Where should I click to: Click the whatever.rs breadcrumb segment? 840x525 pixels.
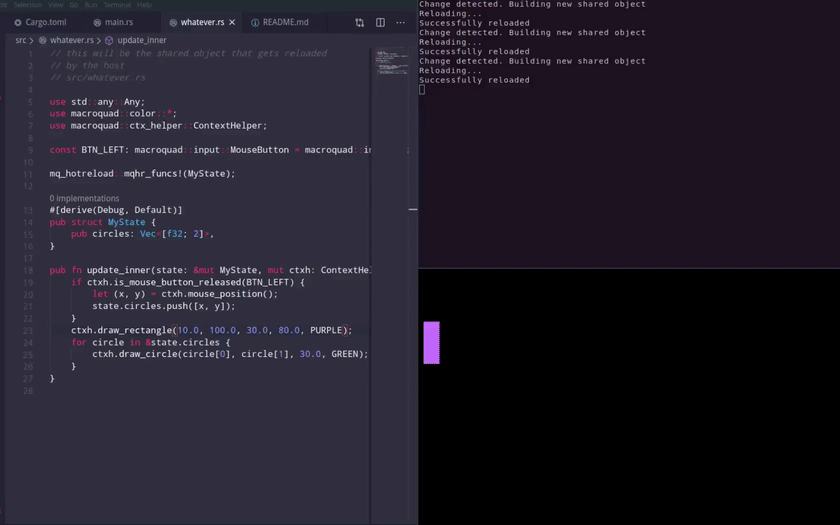click(72, 40)
